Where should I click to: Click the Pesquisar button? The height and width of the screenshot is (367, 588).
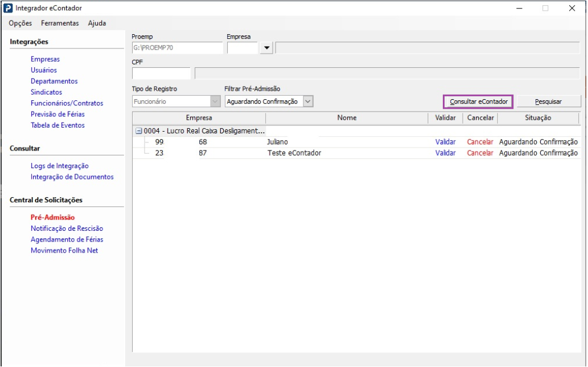point(548,101)
